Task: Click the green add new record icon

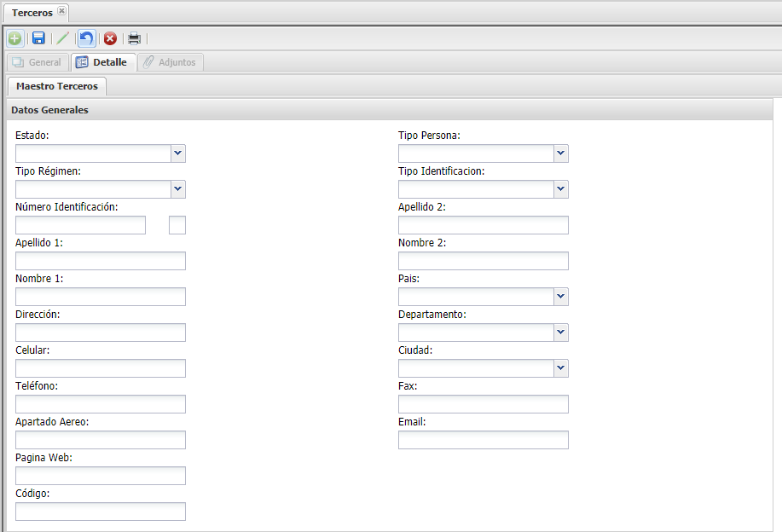Action: pos(14,38)
